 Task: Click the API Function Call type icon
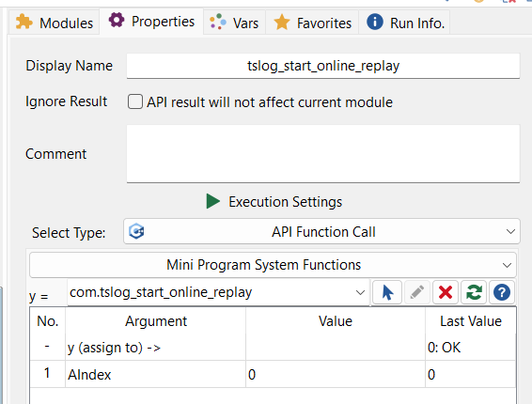point(136,231)
